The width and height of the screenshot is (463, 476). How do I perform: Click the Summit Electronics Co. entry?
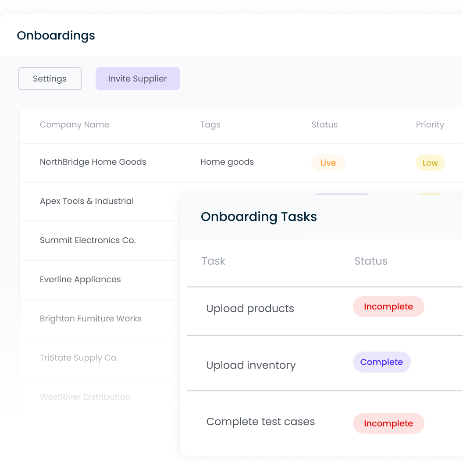pyautogui.click(x=88, y=240)
